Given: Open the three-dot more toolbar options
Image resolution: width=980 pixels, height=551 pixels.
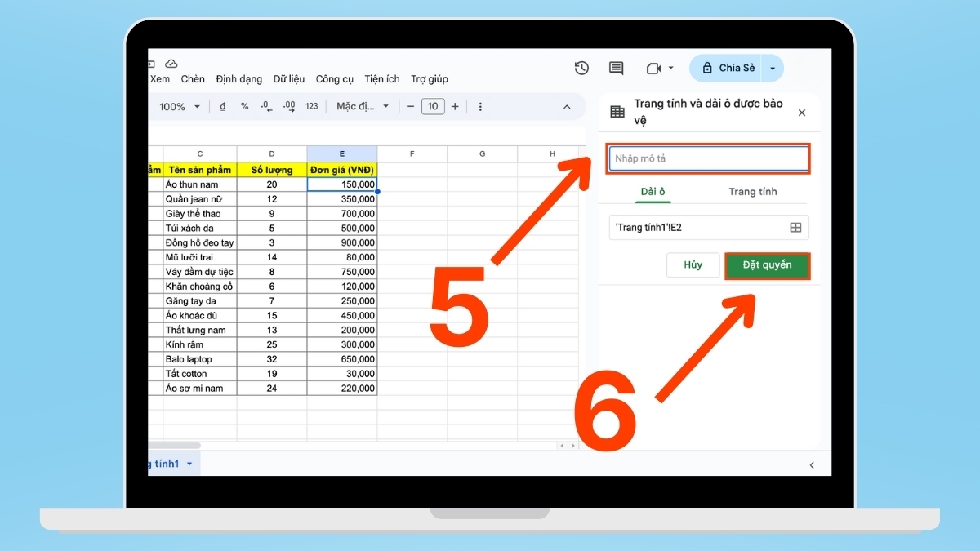Looking at the screenshot, I should click(480, 107).
